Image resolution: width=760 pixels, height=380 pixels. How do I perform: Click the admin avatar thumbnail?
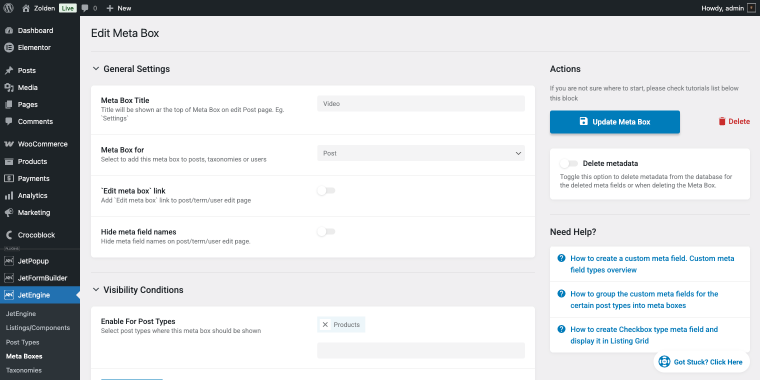tap(751, 8)
